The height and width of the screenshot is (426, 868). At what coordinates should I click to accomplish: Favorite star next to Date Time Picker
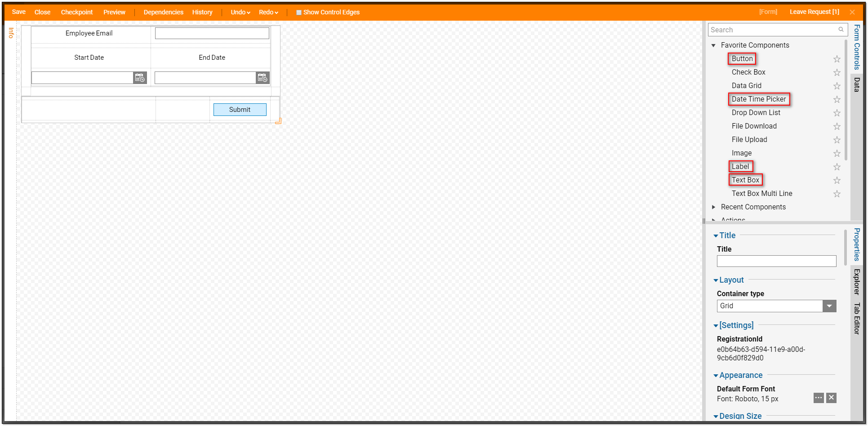837,99
